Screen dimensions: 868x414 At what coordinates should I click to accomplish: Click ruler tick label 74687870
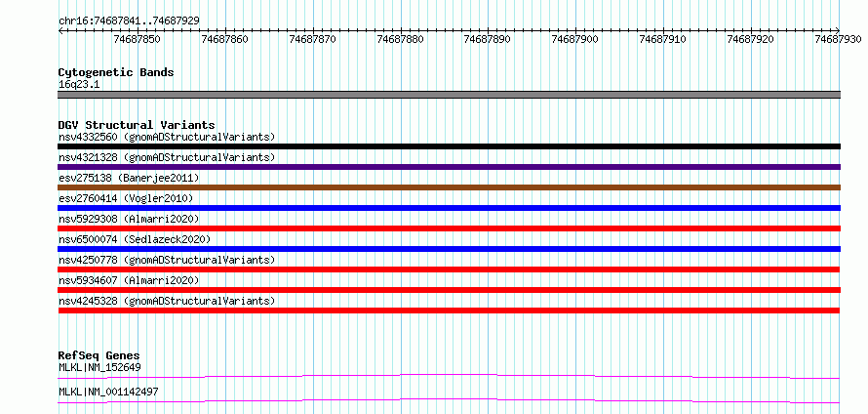(312, 39)
